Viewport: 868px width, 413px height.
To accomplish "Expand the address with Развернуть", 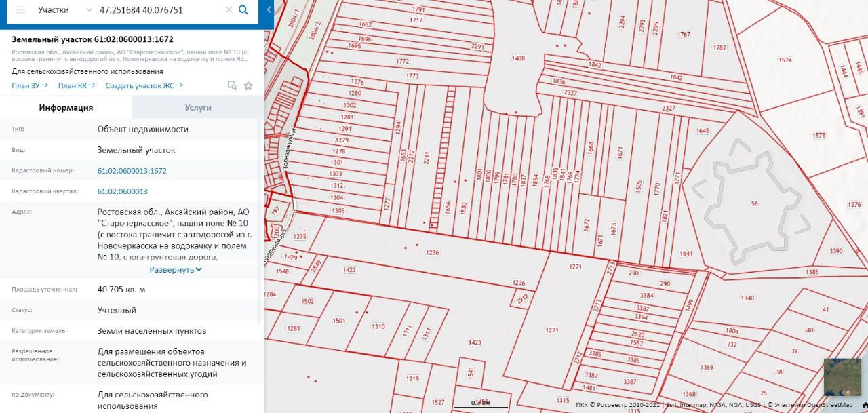I will (176, 269).
